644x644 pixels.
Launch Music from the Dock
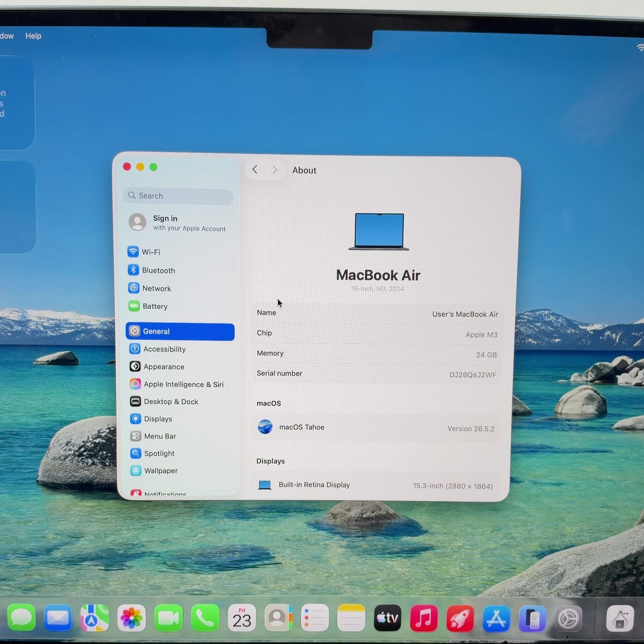click(423, 618)
